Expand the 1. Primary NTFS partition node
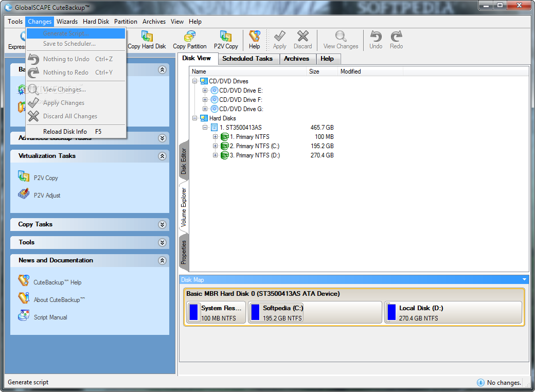Viewport: 535px width, 392px height. [x=215, y=137]
